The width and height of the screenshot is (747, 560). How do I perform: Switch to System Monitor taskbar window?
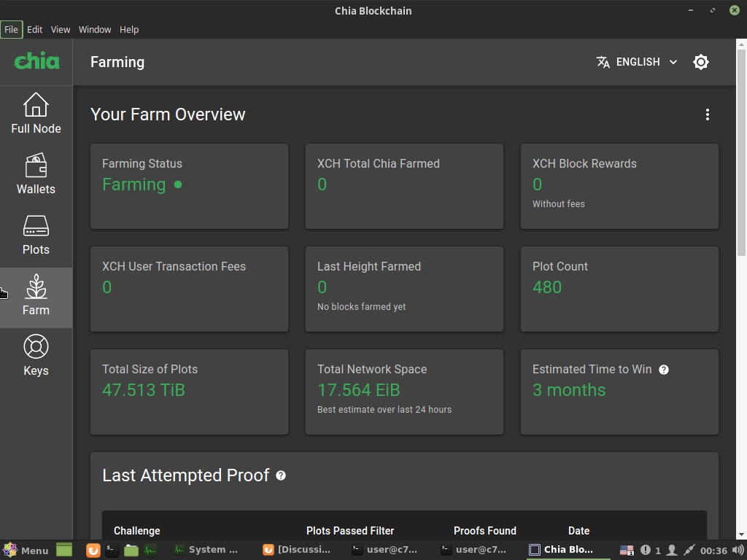coord(206,550)
